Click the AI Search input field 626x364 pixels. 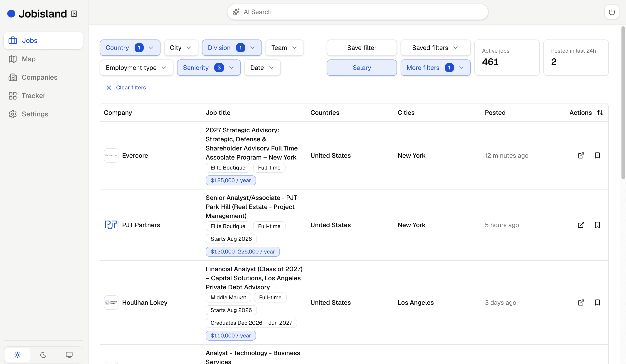point(357,12)
